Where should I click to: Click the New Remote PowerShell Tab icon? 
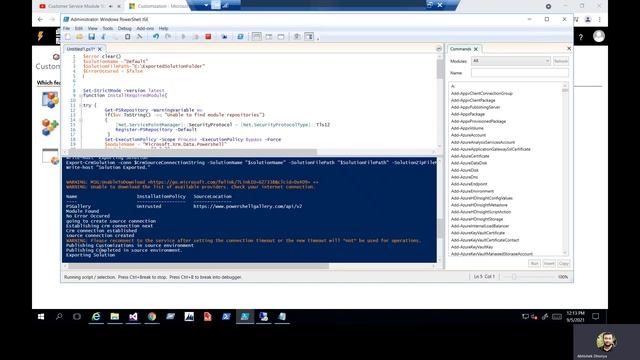point(224,37)
